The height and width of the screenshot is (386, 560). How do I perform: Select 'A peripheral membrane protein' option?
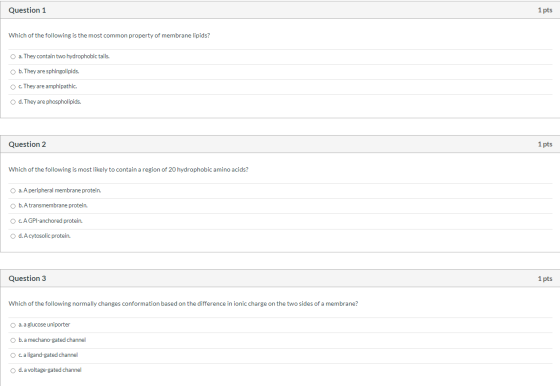[x=13, y=191]
